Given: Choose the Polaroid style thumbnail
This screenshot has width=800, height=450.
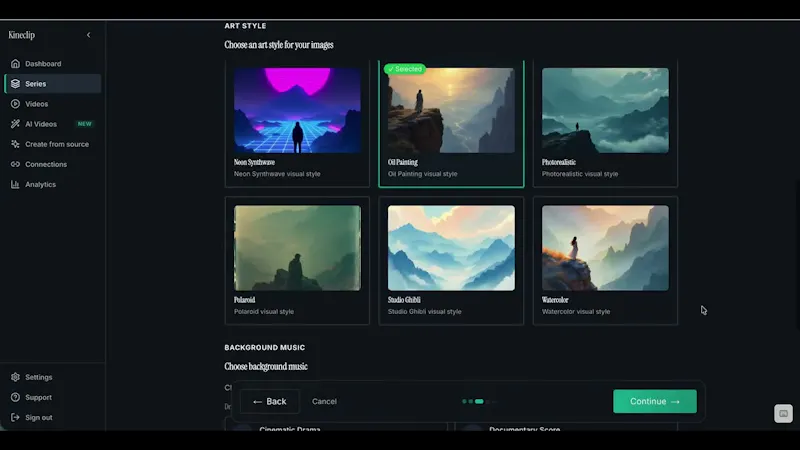Looking at the screenshot, I should tap(297, 248).
